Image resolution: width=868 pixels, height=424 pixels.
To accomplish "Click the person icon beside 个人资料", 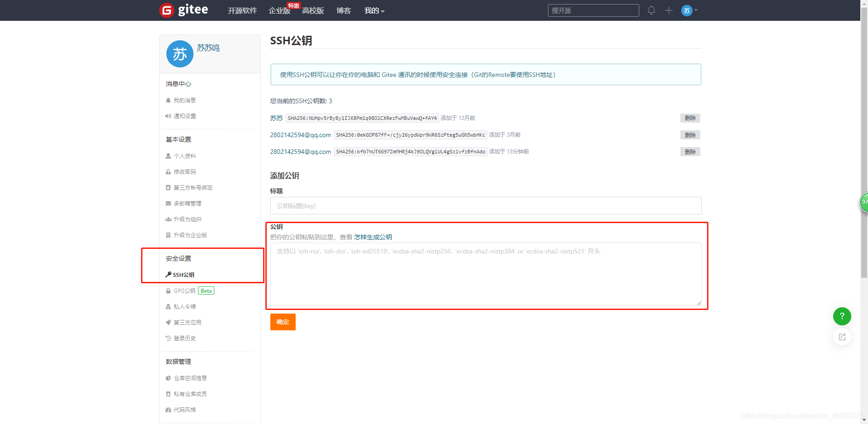I will coord(168,156).
